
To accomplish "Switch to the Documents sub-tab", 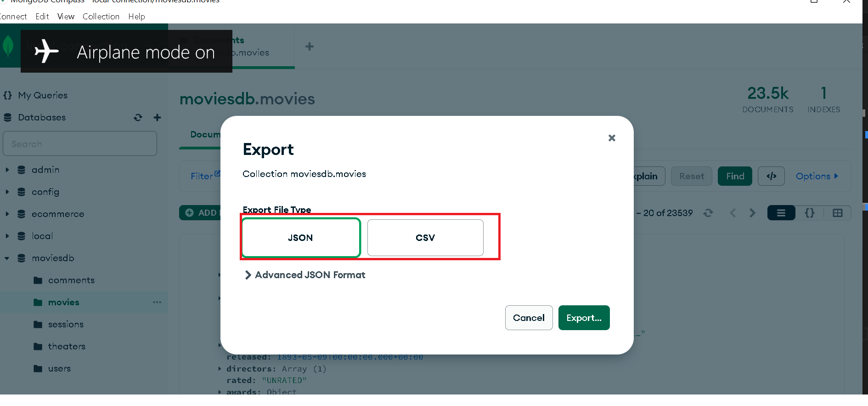I will point(205,134).
